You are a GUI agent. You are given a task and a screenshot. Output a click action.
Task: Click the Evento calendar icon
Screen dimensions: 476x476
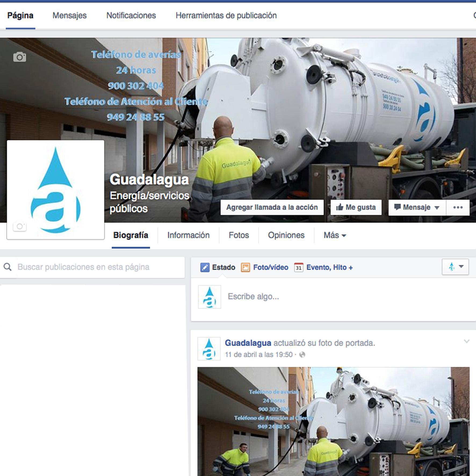point(298,268)
